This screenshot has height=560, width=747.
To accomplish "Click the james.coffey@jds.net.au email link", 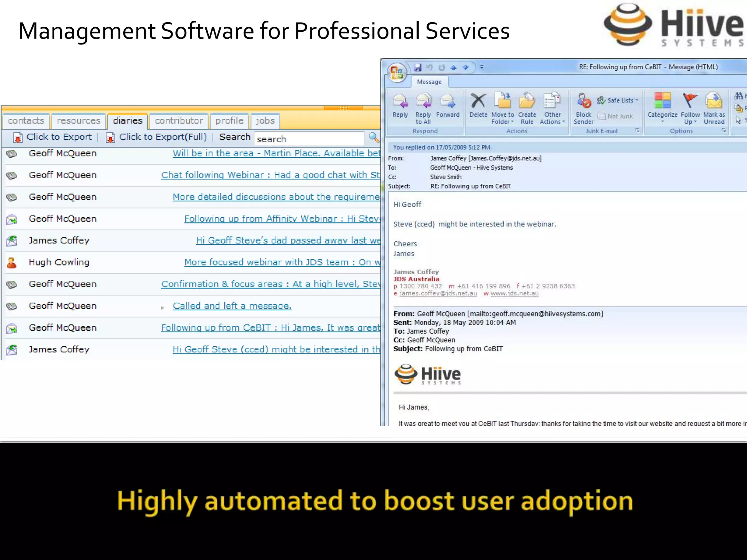I will click(x=438, y=293).
